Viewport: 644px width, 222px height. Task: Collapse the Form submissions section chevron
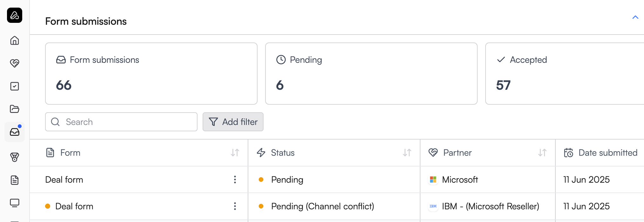(635, 17)
